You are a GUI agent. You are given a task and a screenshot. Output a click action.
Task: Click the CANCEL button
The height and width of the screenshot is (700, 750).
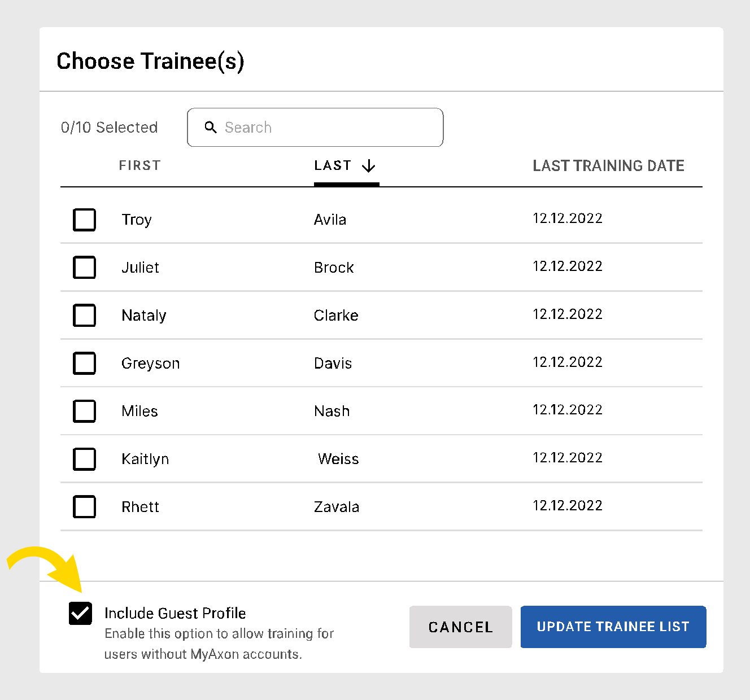[460, 627]
